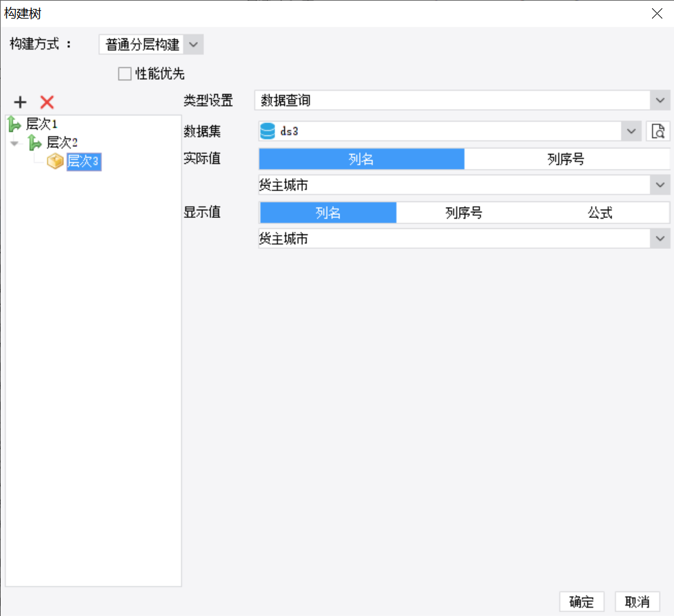Click the green branch icon of 层次1
This screenshot has height=616, width=674.
click(14, 124)
